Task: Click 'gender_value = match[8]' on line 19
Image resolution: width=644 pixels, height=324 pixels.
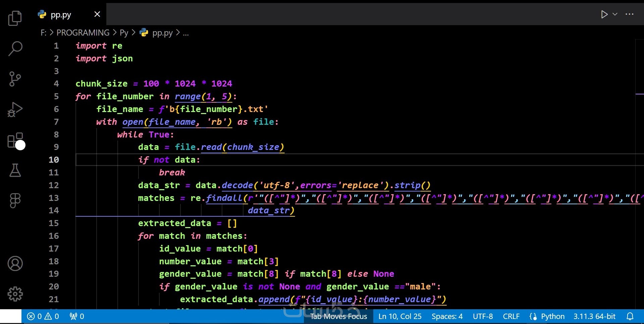Action: (219, 274)
